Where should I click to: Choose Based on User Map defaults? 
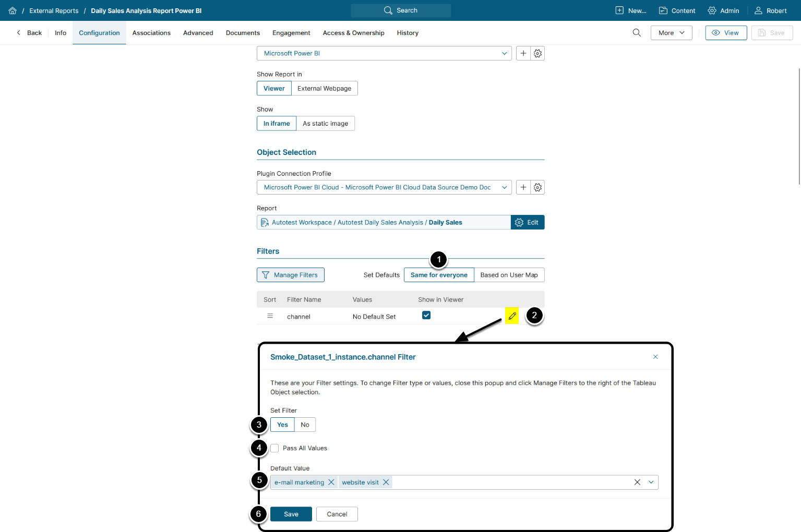pyautogui.click(x=509, y=275)
